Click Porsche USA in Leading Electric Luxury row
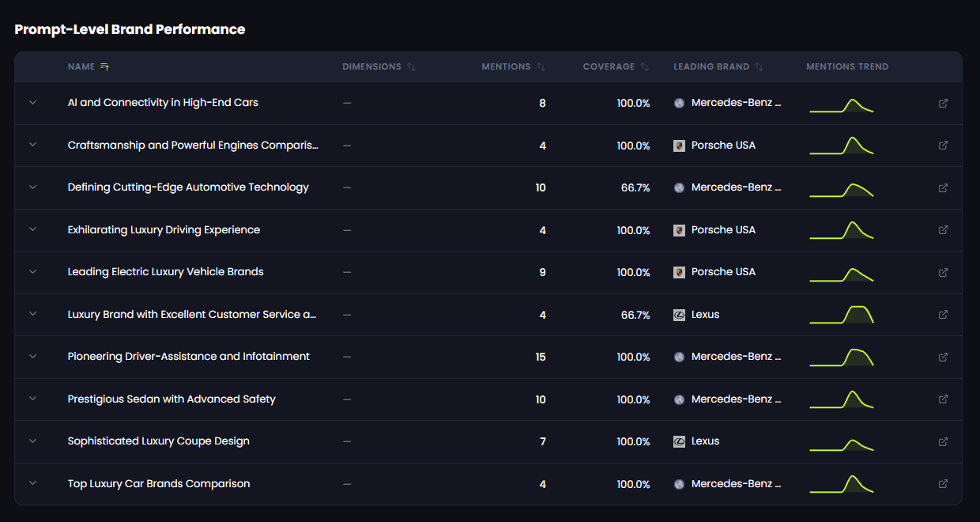This screenshot has height=522, width=980. click(x=723, y=272)
